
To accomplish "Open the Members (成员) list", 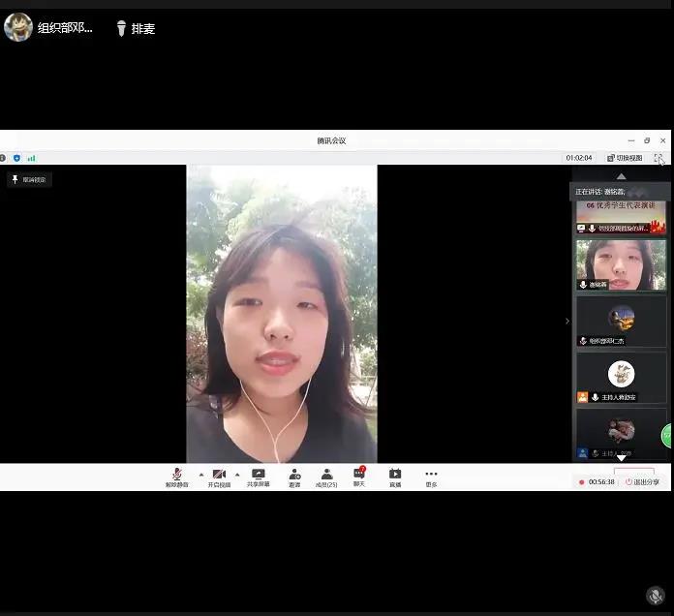I will 327,476.
